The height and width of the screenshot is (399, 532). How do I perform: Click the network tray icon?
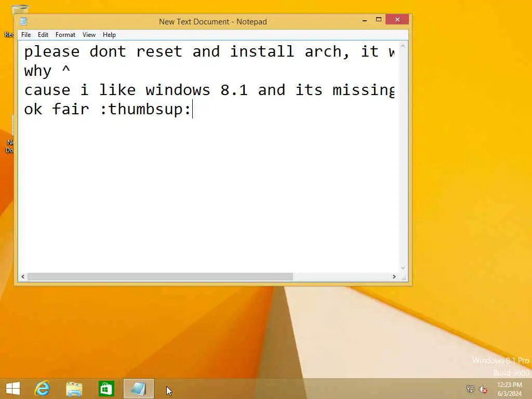coord(470,389)
